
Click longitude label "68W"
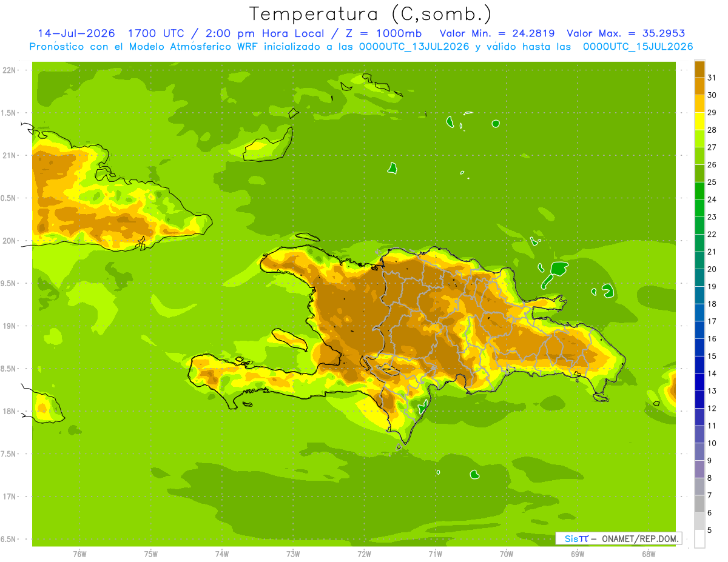pyautogui.click(x=649, y=554)
